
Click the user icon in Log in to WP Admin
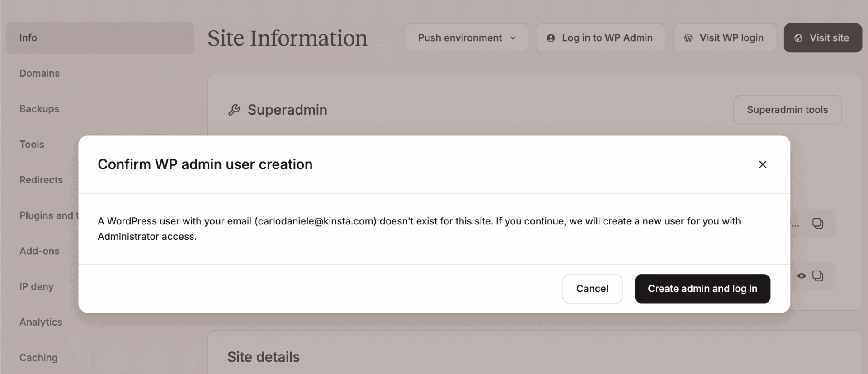pos(551,38)
